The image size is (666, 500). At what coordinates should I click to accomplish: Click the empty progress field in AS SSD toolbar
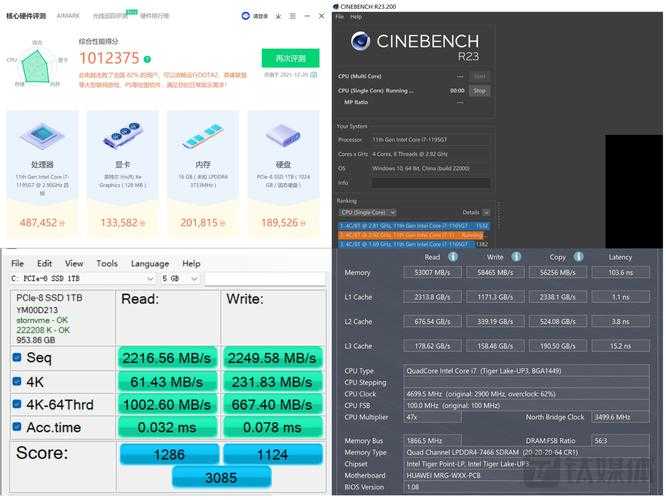pos(265,279)
